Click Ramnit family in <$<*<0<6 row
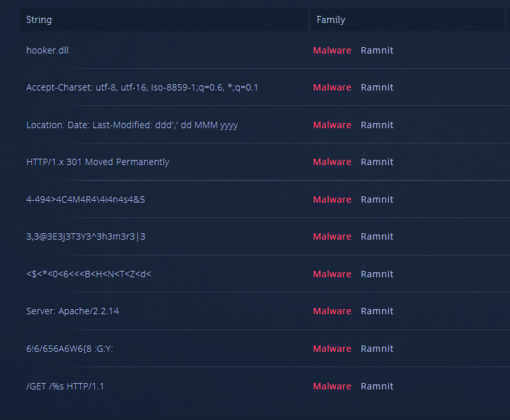This screenshot has width=510, height=420. [x=377, y=274]
